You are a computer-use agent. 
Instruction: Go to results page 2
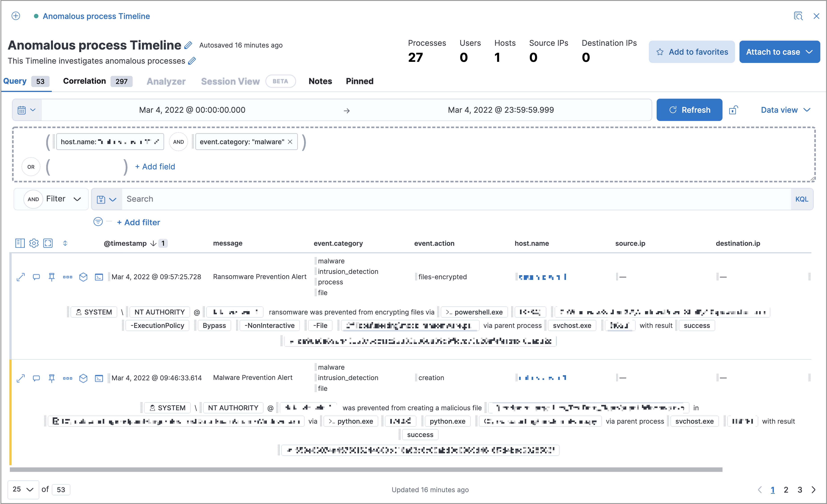click(786, 489)
